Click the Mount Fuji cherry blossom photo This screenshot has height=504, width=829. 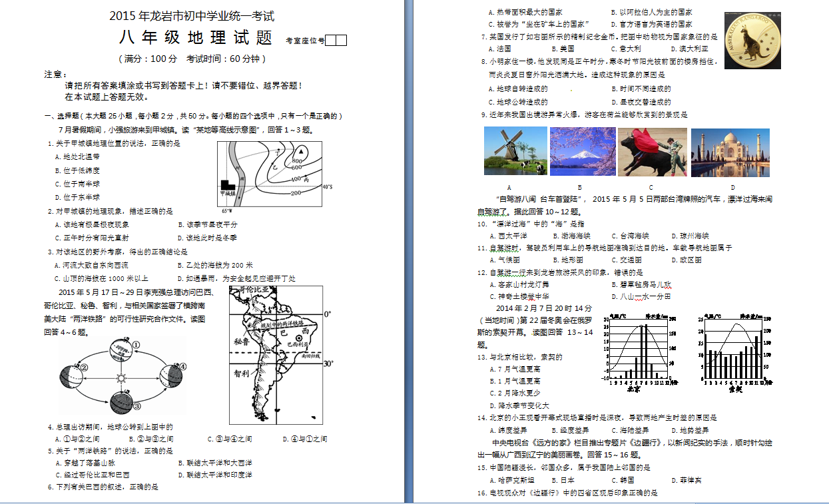(x=583, y=151)
